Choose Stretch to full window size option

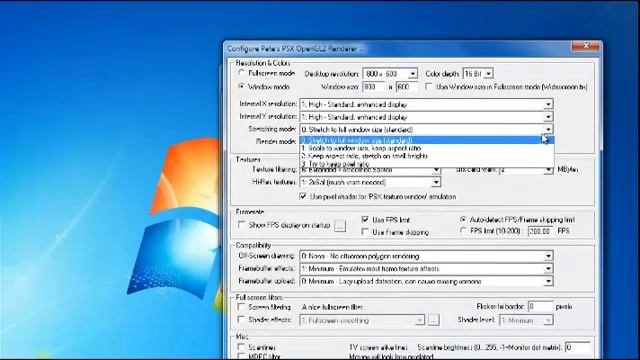coord(427,140)
